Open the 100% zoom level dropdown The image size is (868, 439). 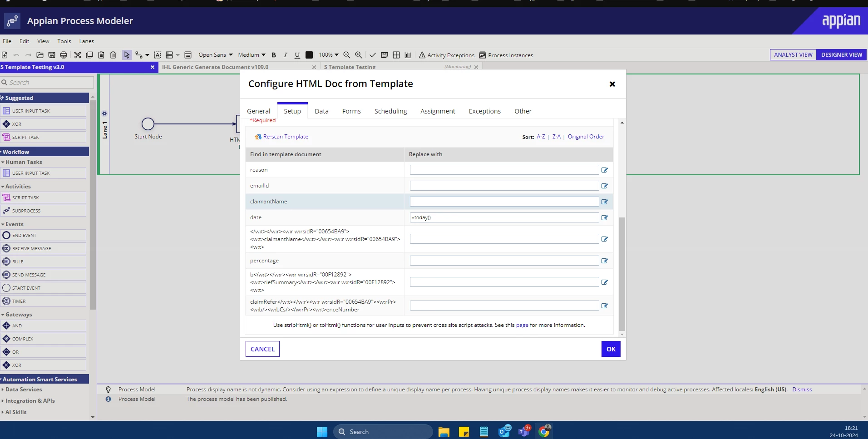329,55
